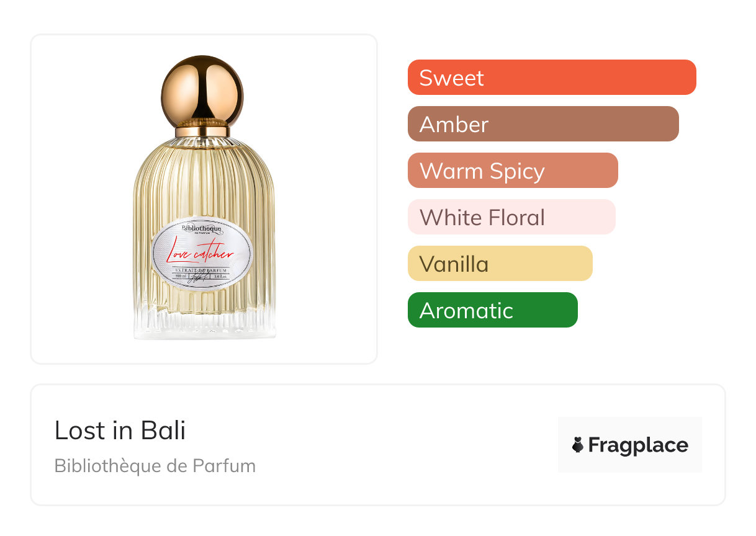
Task: Visit the Fragplace wordmark
Action: coord(638,445)
